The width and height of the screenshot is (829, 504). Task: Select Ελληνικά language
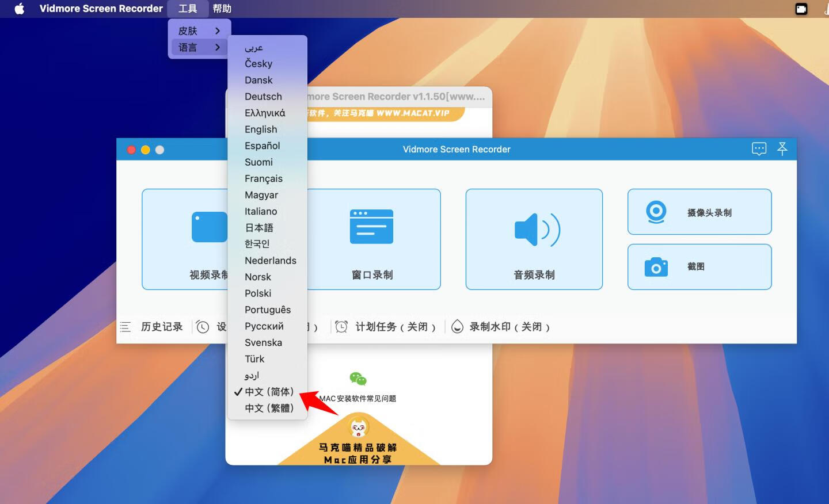[267, 113]
